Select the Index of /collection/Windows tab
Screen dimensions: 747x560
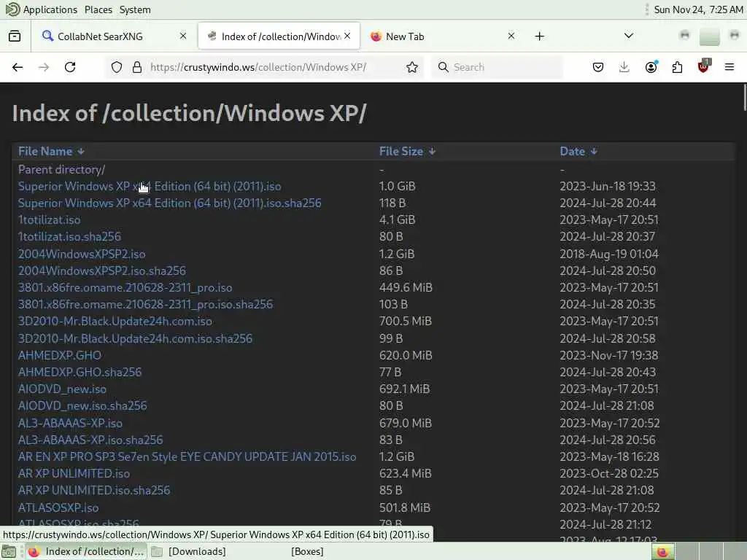point(279,36)
